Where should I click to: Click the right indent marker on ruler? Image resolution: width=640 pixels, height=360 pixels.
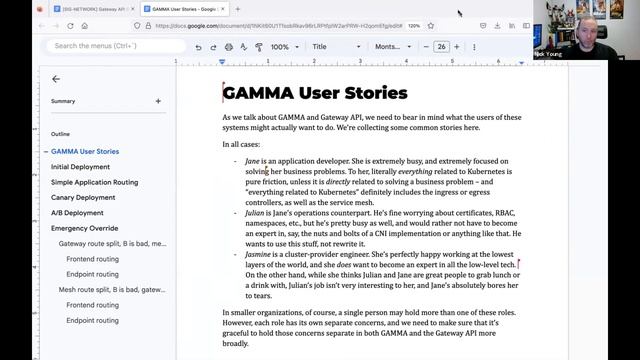click(x=521, y=62)
